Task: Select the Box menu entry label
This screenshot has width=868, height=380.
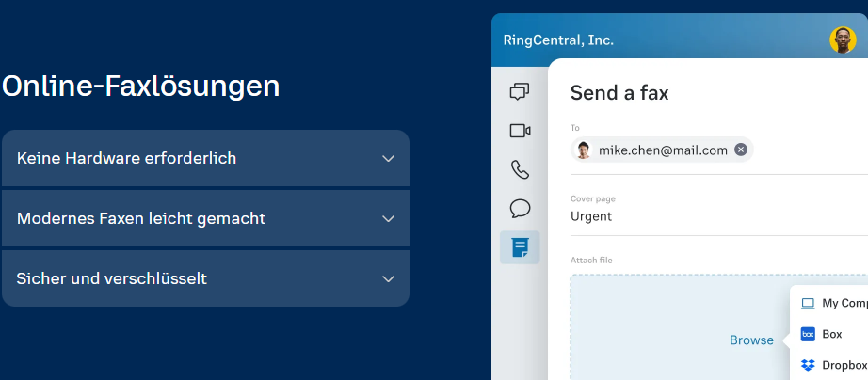Action: click(832, 334)
